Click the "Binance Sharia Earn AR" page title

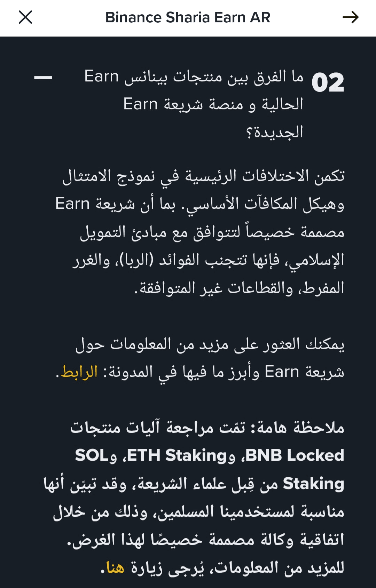188,17
